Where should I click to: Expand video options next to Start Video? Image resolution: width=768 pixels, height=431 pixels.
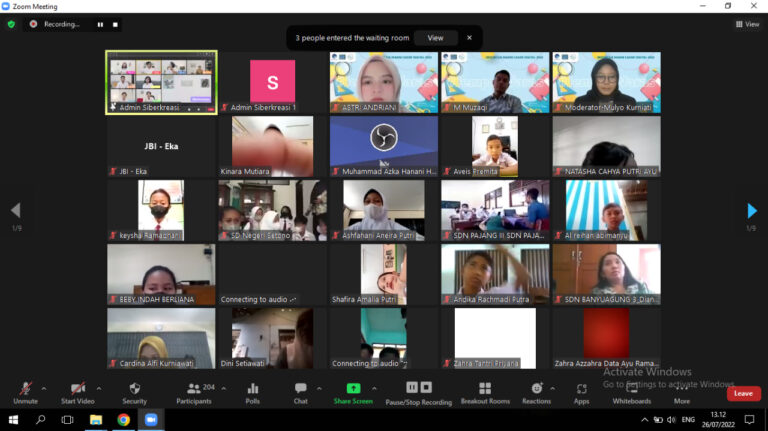tap(99, 388)
